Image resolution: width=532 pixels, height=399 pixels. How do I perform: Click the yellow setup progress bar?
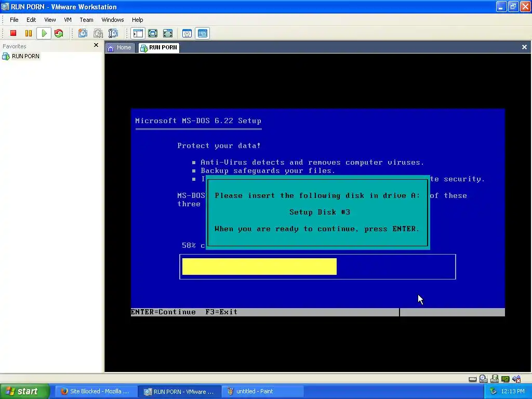coord(259,267)
